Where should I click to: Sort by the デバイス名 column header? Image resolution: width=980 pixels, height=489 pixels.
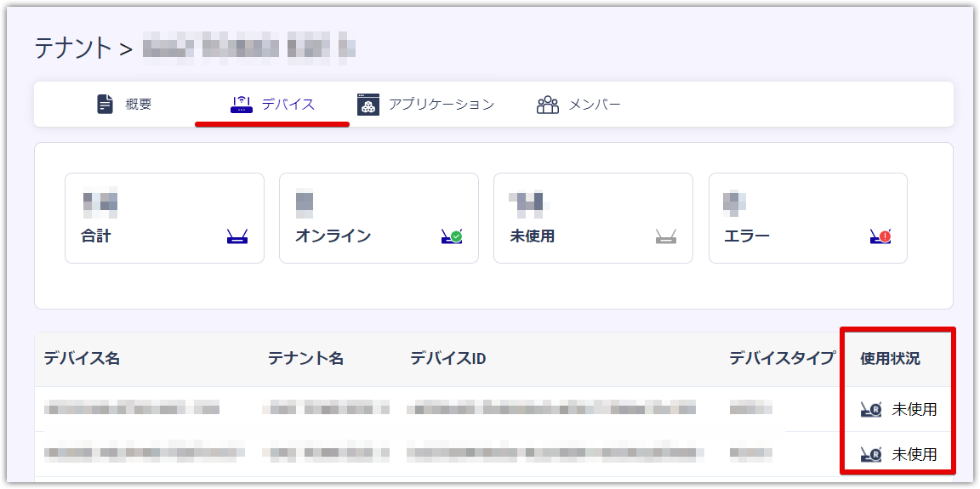tap(82, 359)
